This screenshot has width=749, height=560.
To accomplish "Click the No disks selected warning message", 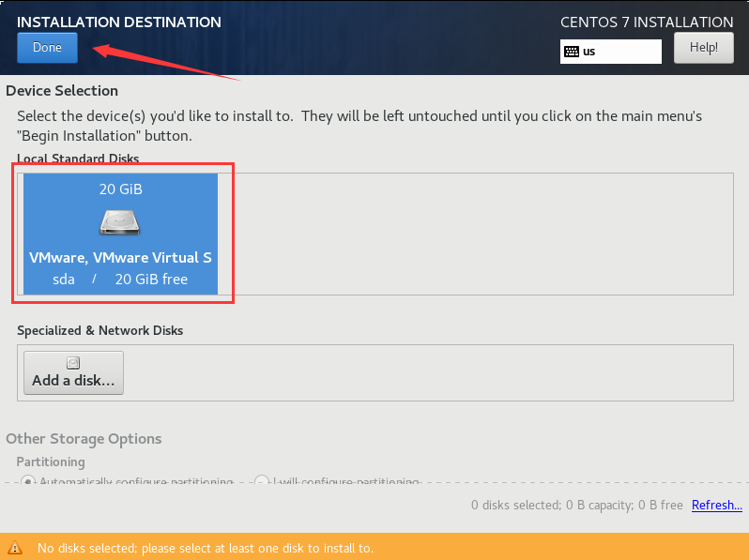I will pyautogui.click(x=206, y=548).
